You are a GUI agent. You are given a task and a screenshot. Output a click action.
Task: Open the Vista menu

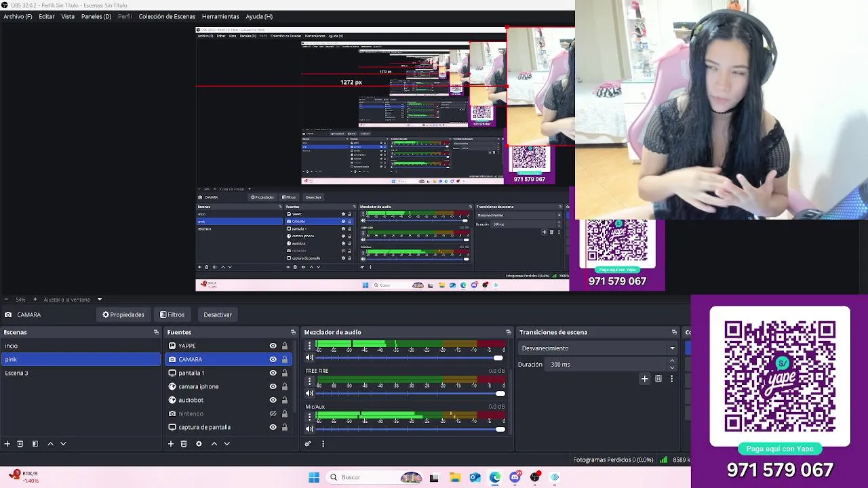[x=68, y=16]
